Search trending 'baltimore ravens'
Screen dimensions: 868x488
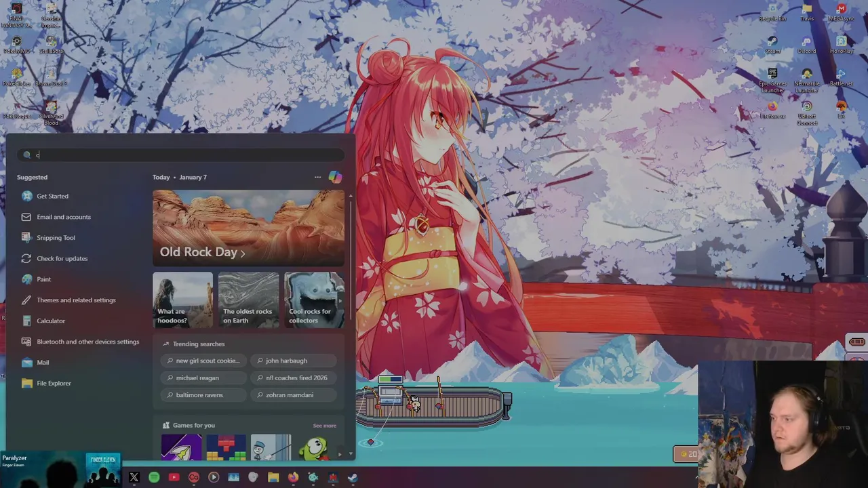tap(204, 394)
